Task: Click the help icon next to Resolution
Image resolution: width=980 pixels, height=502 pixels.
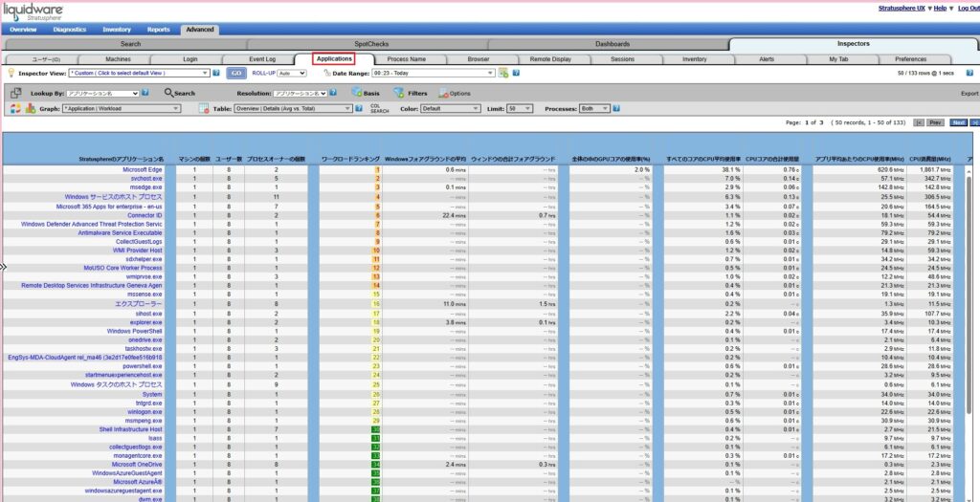Action: click(x=333, y=93)
